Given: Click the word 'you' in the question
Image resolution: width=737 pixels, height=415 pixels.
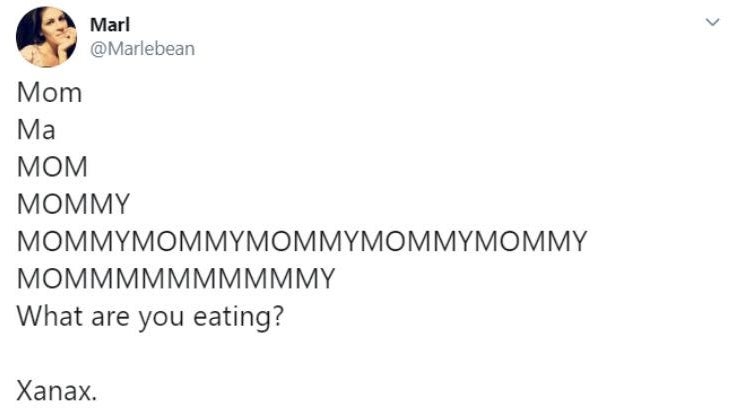Looking at the screenshot, I should (161, 318).
